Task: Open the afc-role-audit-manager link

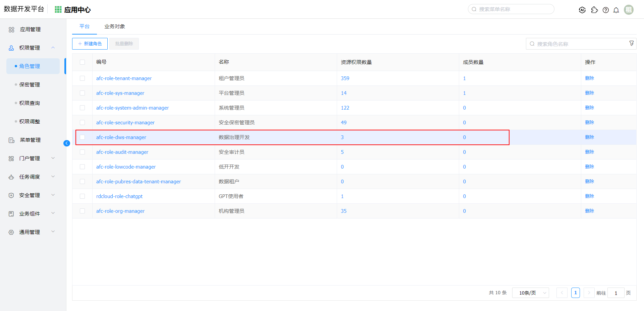Action: coord(122,152)
